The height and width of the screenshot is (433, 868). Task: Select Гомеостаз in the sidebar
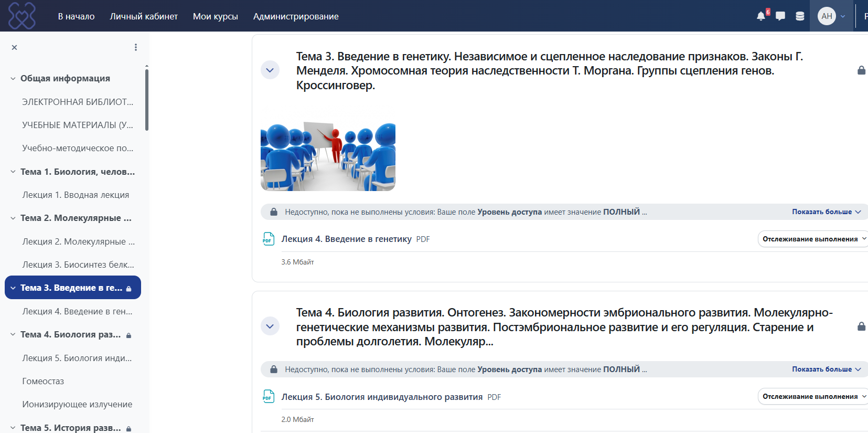tap(43, 381)
